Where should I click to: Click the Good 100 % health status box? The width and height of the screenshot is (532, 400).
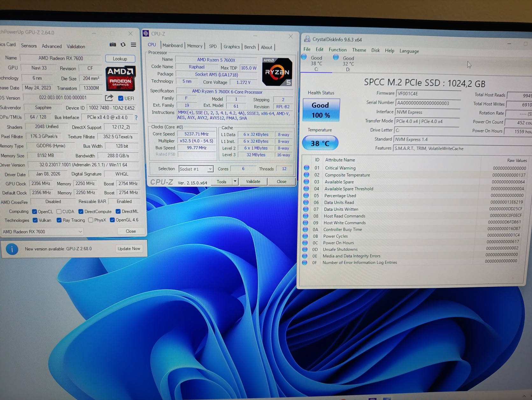click(321, 110)
